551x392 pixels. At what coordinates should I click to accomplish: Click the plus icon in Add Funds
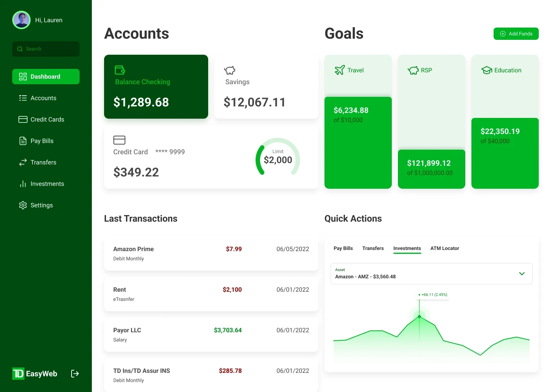click(503, 34)
